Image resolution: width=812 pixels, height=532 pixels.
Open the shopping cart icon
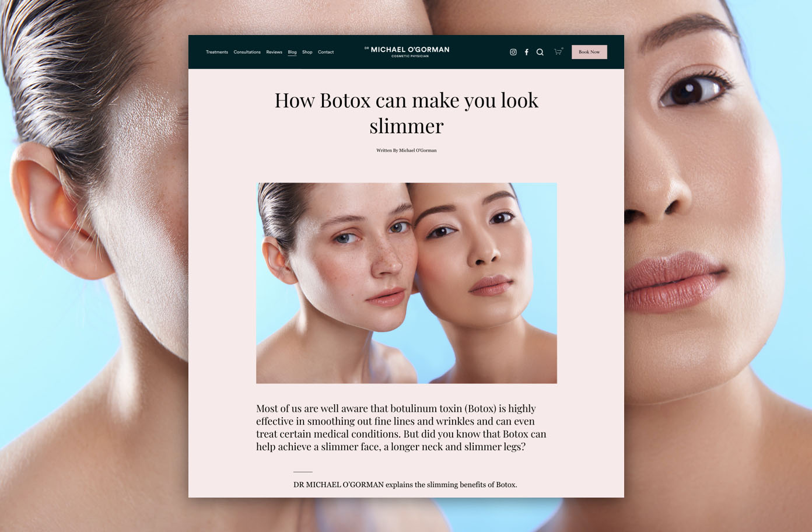click(558, 51)
